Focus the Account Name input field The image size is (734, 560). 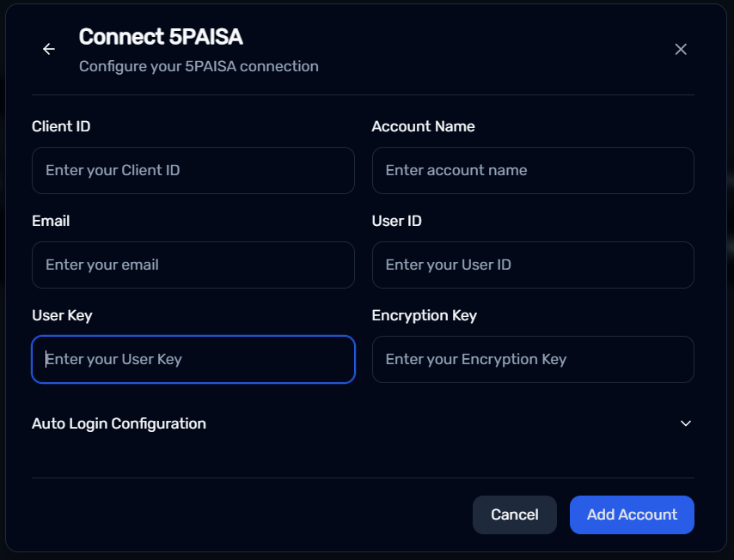(x=533, y=170)
